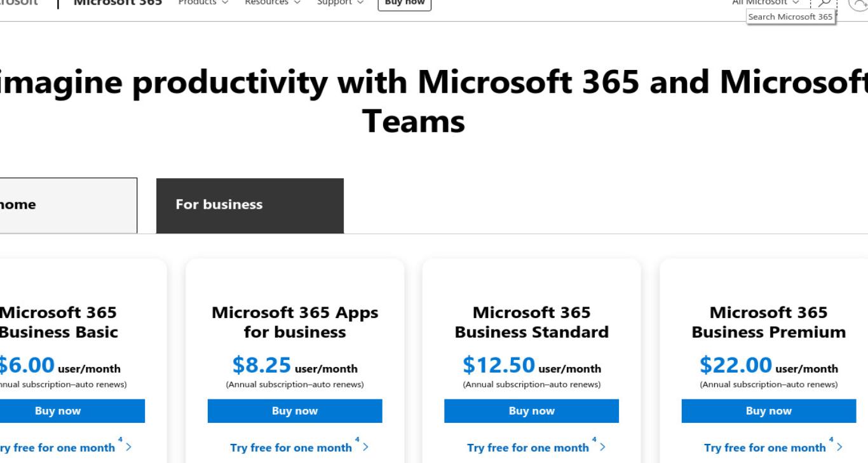Open the account profile icon
This screenshot has height=463, width=868.
[x=859, y=3]
